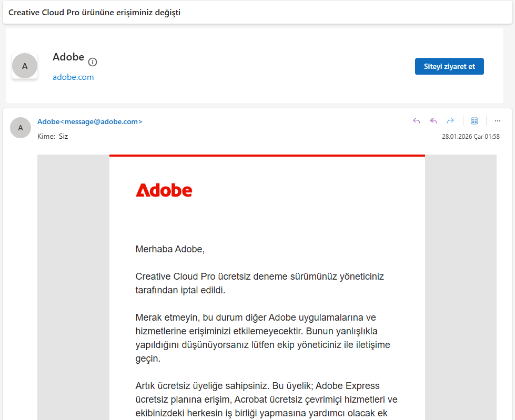This screenshot has height=420, width=515.
Task: Open the more actions ellipsis menu
Action: click(x=498, y=121)
